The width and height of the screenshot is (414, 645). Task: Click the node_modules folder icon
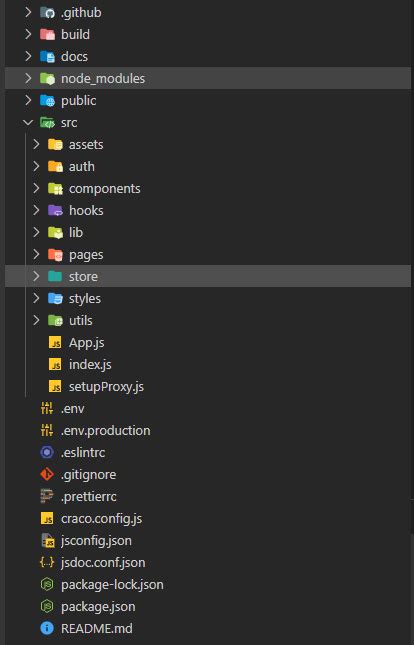47,79
